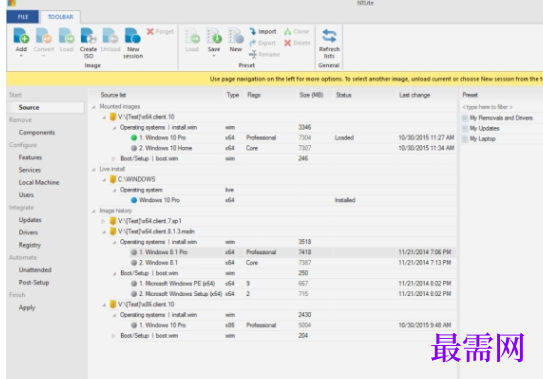
Task: Click Delete preset
Action: [297, 43]
